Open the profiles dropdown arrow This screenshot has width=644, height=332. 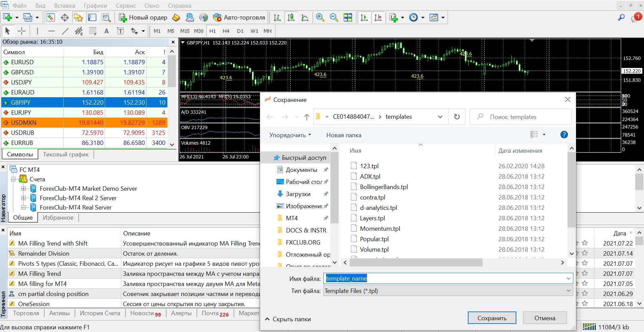click(x=37, y=17)
